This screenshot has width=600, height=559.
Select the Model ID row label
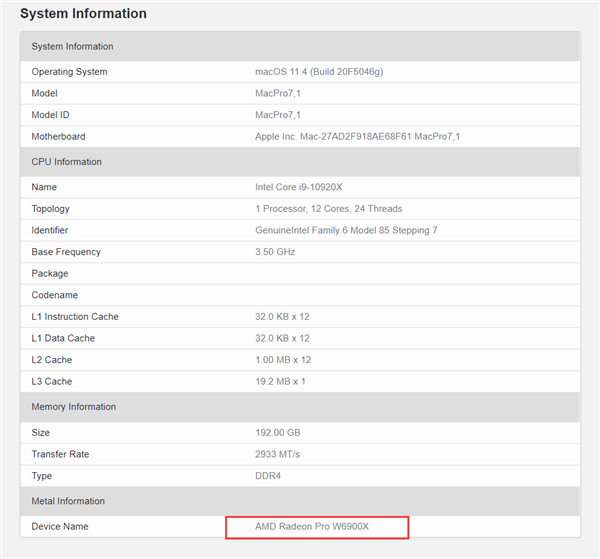tap(53, 115)
